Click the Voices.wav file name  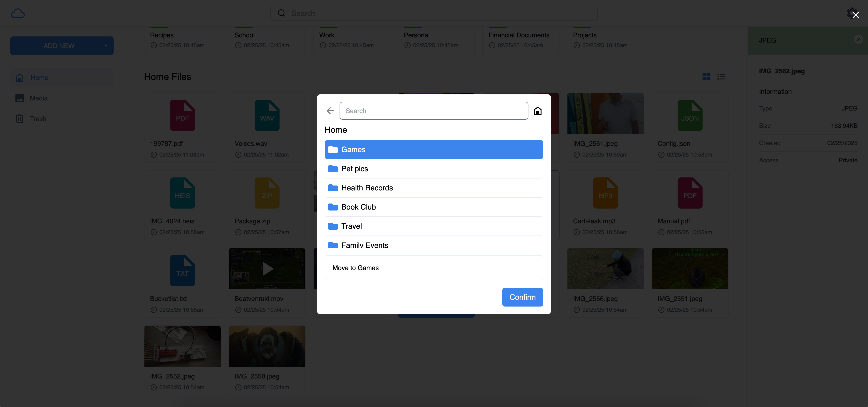click(251, 144)
